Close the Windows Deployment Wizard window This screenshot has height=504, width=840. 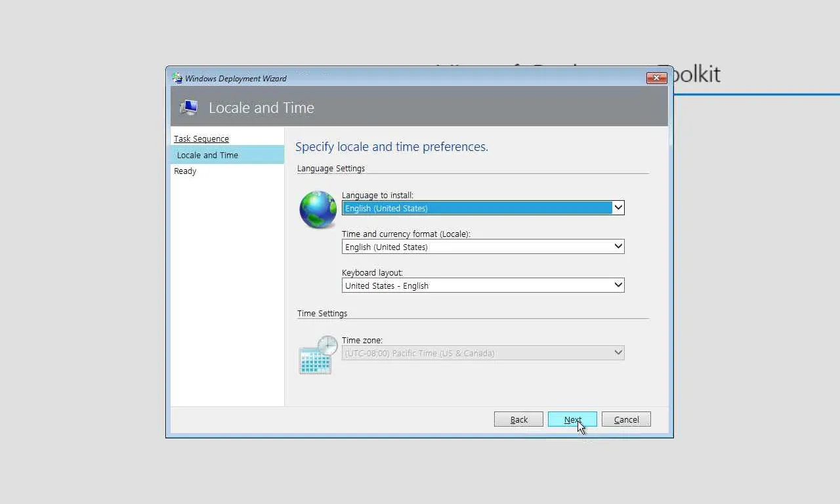656,78
